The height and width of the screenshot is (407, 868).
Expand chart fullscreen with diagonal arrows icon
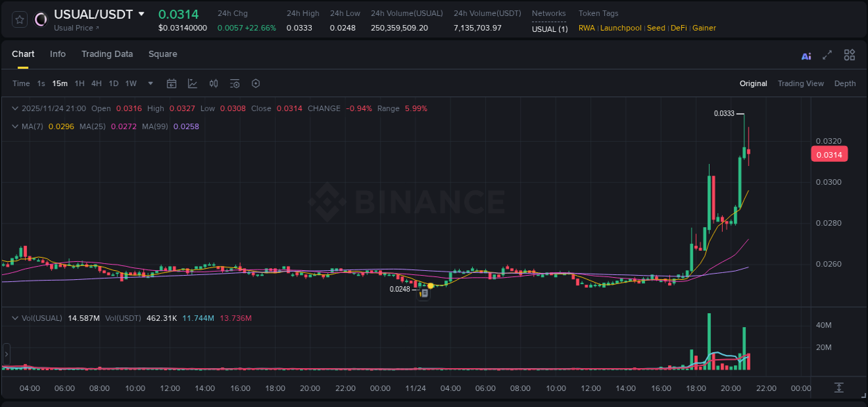tap(826, 55)
